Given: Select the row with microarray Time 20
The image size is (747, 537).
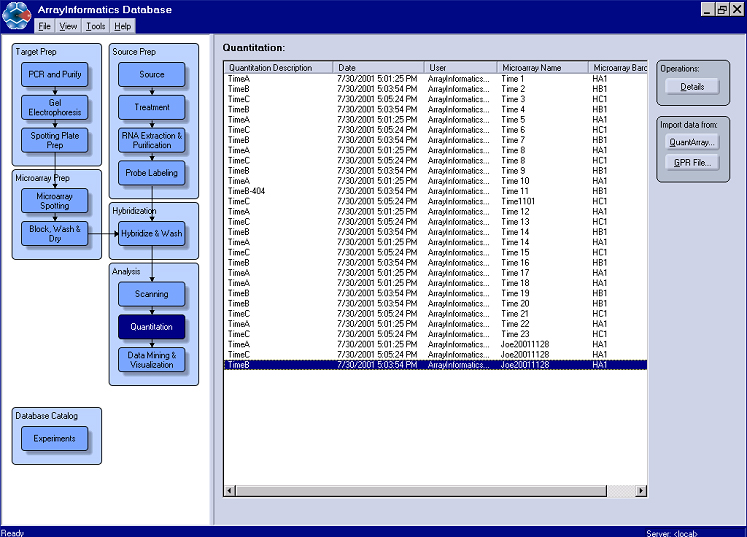Looking at the screenshot, I should tap(435, 304).
